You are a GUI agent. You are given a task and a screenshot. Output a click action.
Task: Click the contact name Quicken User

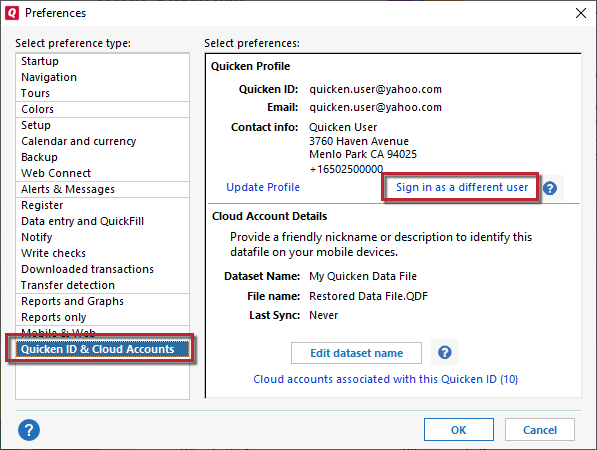coord(343,127)
